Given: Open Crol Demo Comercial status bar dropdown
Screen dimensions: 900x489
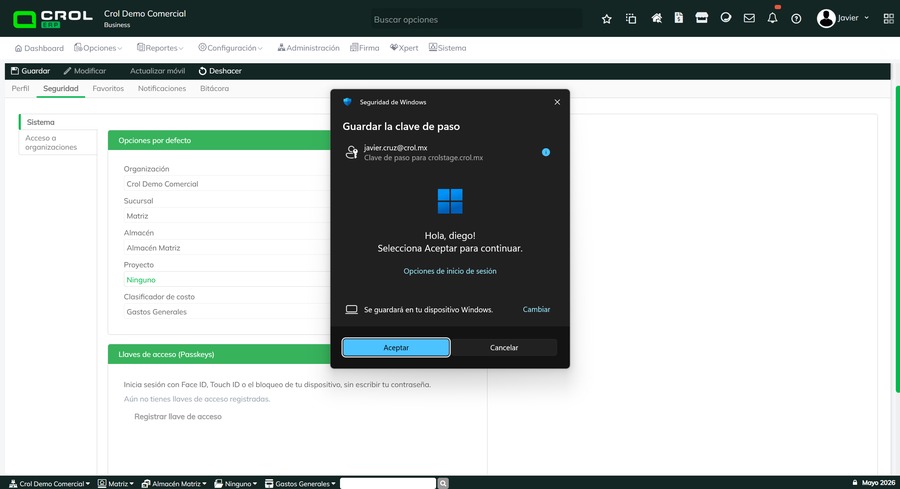Looking at the screenshot, I should pyautogui.click(x=49, y=484).
